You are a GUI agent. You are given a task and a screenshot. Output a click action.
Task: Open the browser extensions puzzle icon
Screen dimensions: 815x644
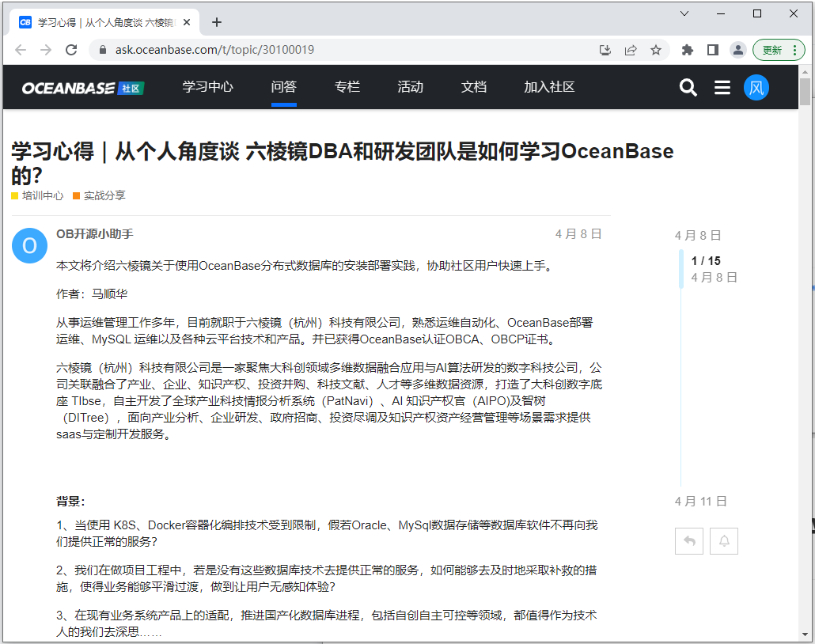pyautogui.click(x=688, y=50)
